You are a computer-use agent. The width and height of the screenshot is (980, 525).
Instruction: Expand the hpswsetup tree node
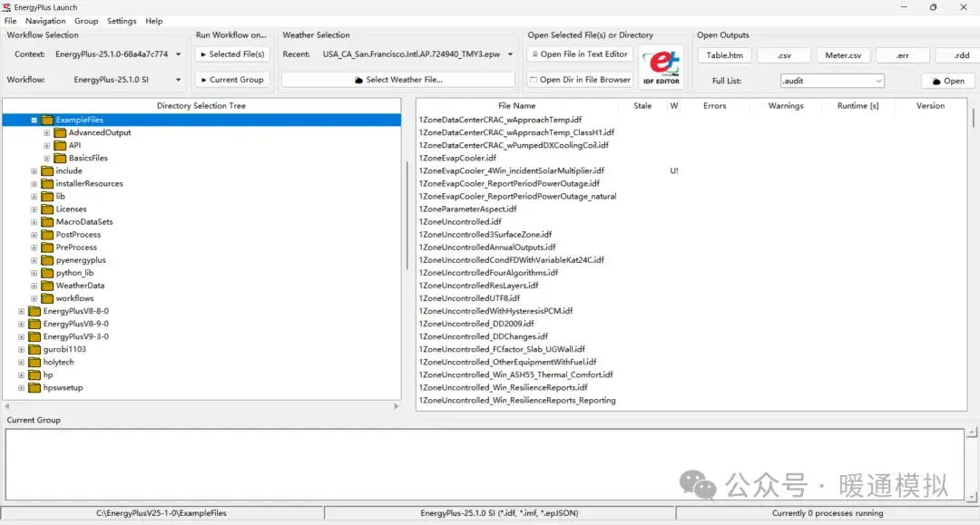click(x=21, y=388)
